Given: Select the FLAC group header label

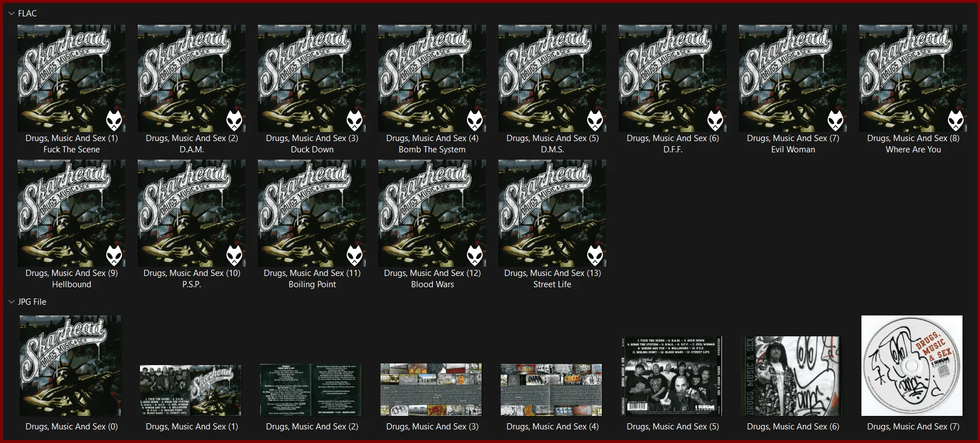Looking at the screenshot, I should coord(27,14).
